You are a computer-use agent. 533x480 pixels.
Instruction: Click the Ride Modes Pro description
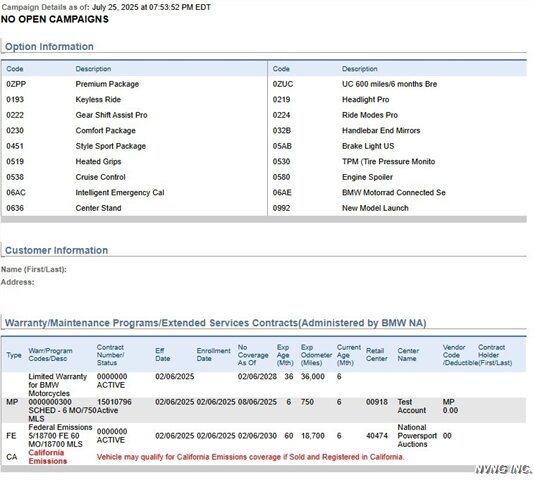pyautogui.click(x=369, y=115)
